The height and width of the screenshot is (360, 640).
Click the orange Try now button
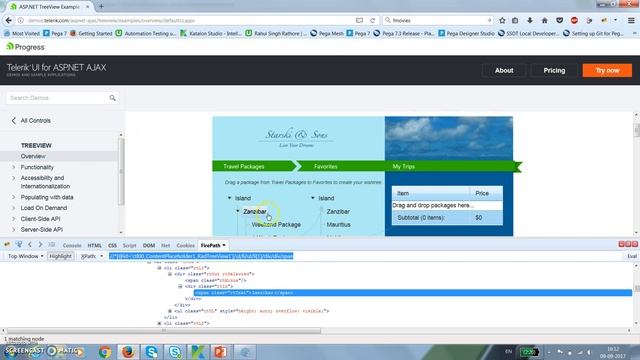[x=607, y=70]
